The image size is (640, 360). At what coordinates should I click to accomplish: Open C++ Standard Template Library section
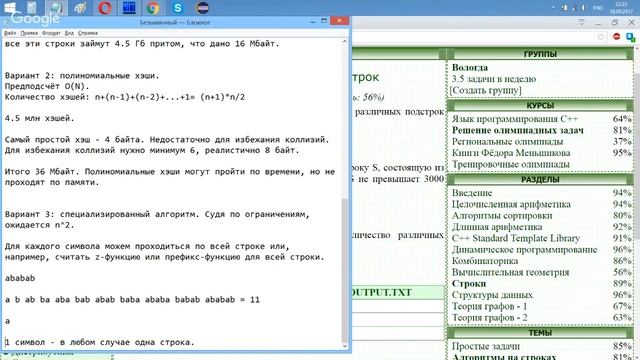[516, 238]
